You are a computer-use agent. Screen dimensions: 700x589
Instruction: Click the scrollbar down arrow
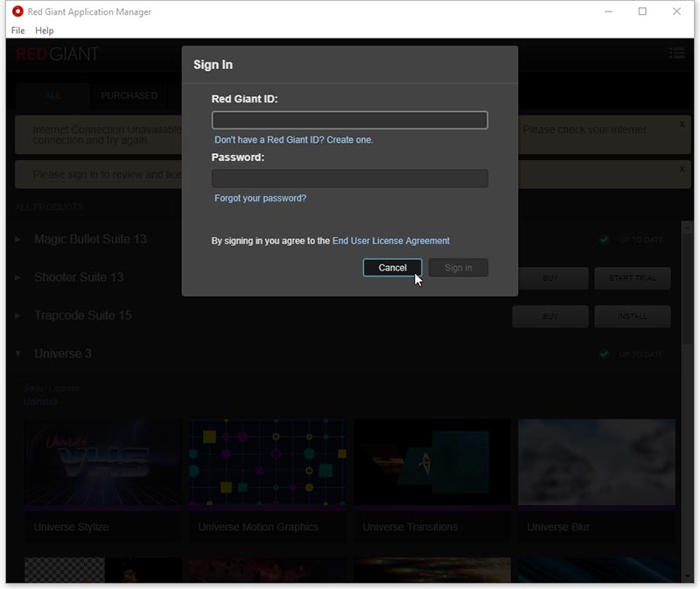(x=688, y=576)
